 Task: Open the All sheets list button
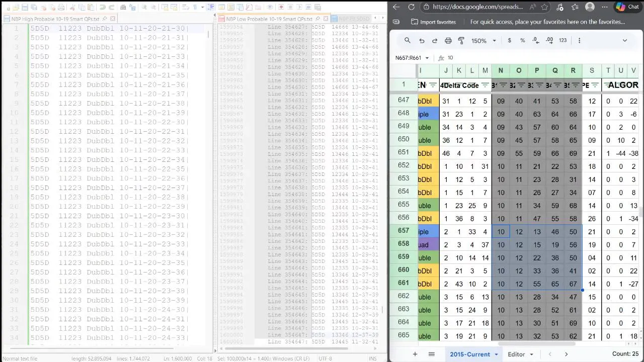(431, 354)
